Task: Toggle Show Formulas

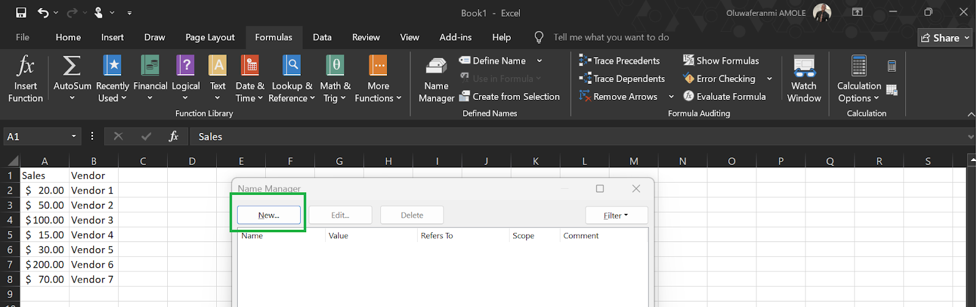Action: point(721,61)
